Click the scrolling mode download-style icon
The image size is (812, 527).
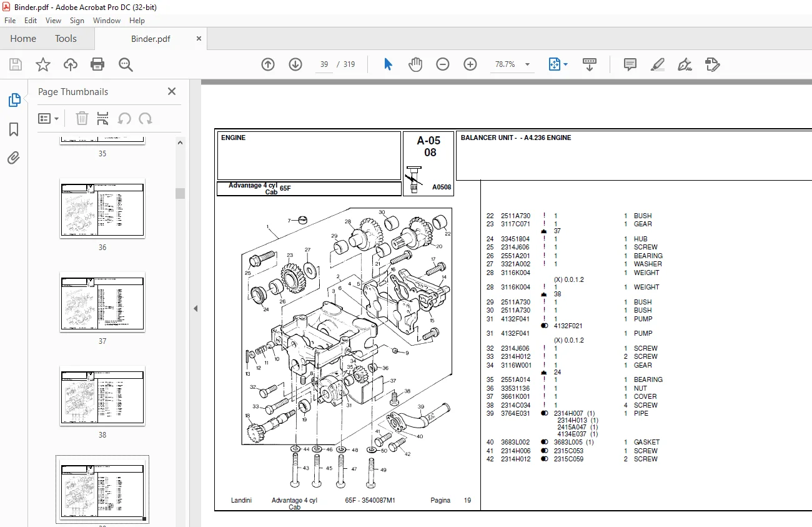[590, 64]
